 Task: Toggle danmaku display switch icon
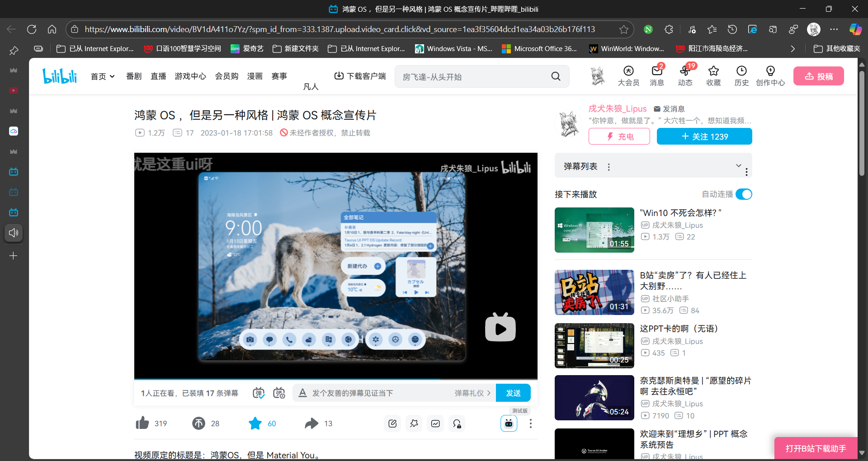[x=259, y=393]
